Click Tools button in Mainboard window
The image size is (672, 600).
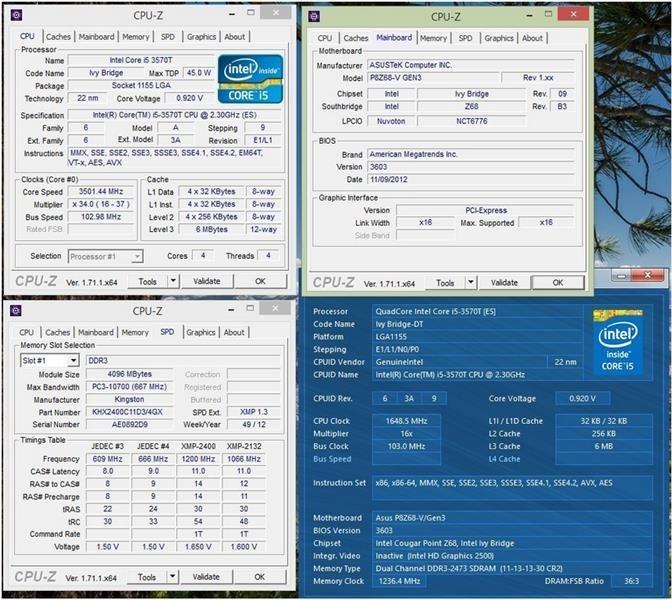click(x=445, y=283)
